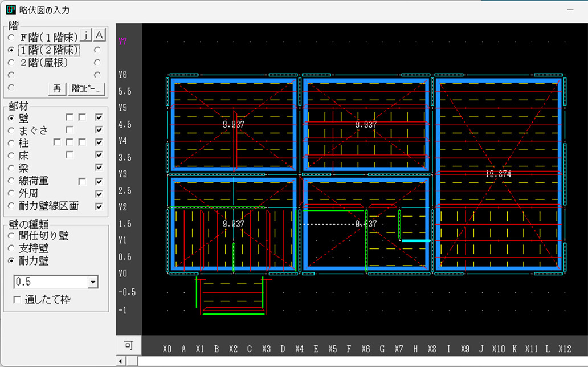Screen dimensions: 588x367
Task: Click the small 'j' button
Action: pyautogui.click(x=85, y=36)
